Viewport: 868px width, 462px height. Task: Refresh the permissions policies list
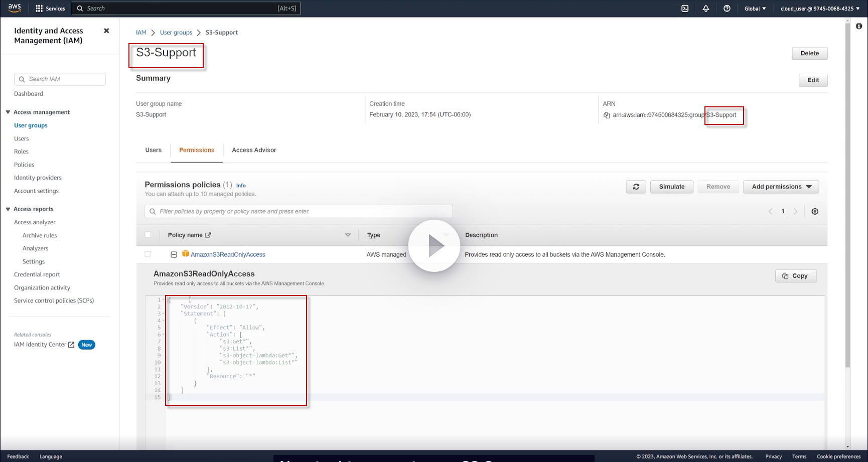coord(636,187)
